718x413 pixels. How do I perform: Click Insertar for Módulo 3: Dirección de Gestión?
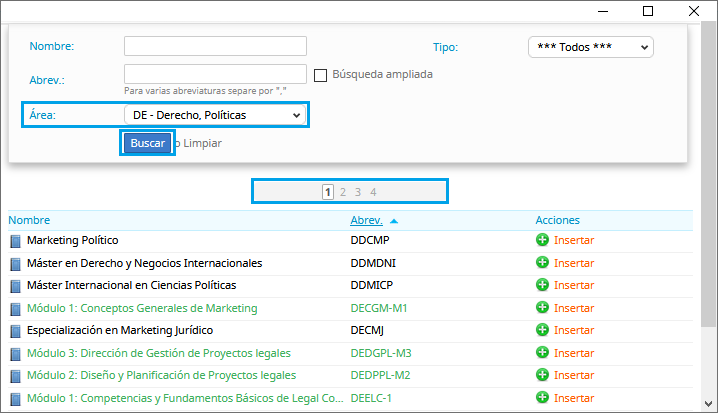point(574,353)
